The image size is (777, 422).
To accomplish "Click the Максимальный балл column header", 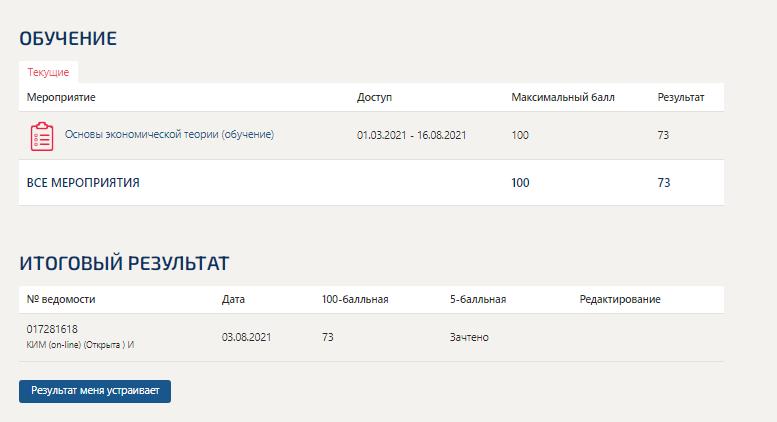I will 563,97.
